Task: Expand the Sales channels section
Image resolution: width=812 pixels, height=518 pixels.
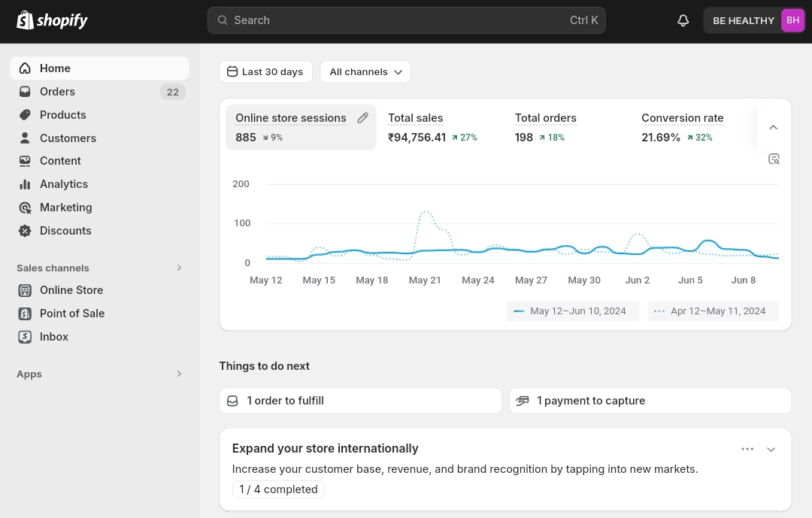Action: click(179, 268)
